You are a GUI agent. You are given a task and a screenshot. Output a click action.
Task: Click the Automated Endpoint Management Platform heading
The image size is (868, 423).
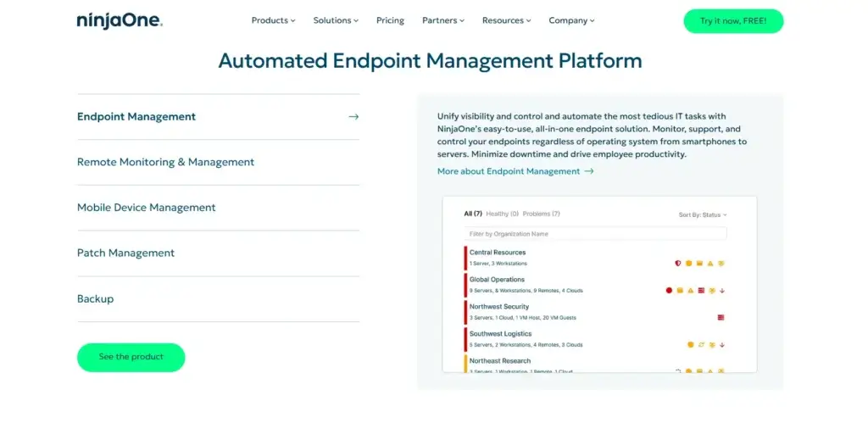[430, 60]
